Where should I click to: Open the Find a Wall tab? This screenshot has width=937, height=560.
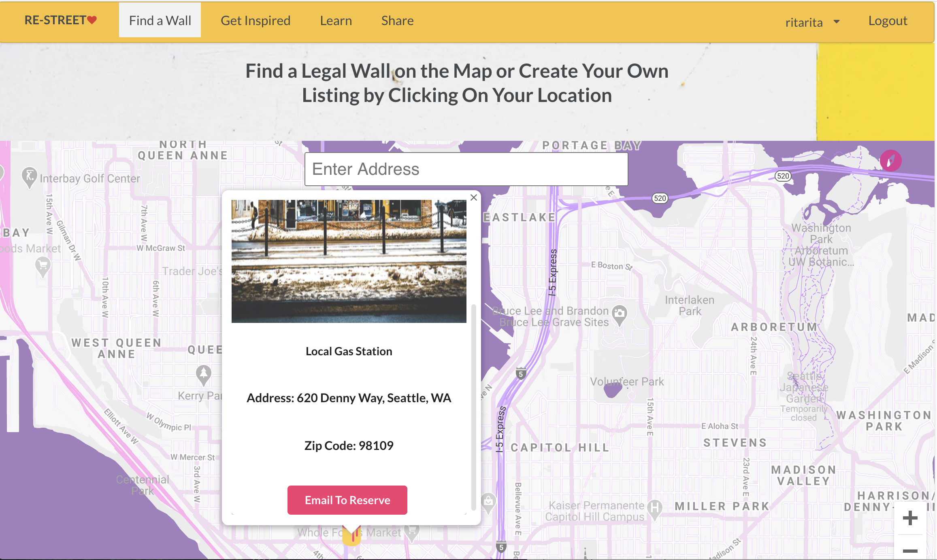tap(160, 20)
